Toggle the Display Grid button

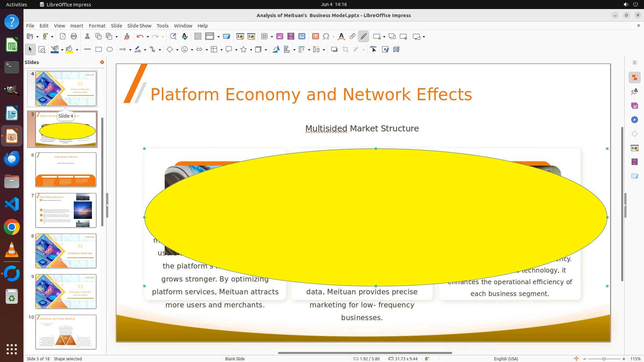pos(198,37)
